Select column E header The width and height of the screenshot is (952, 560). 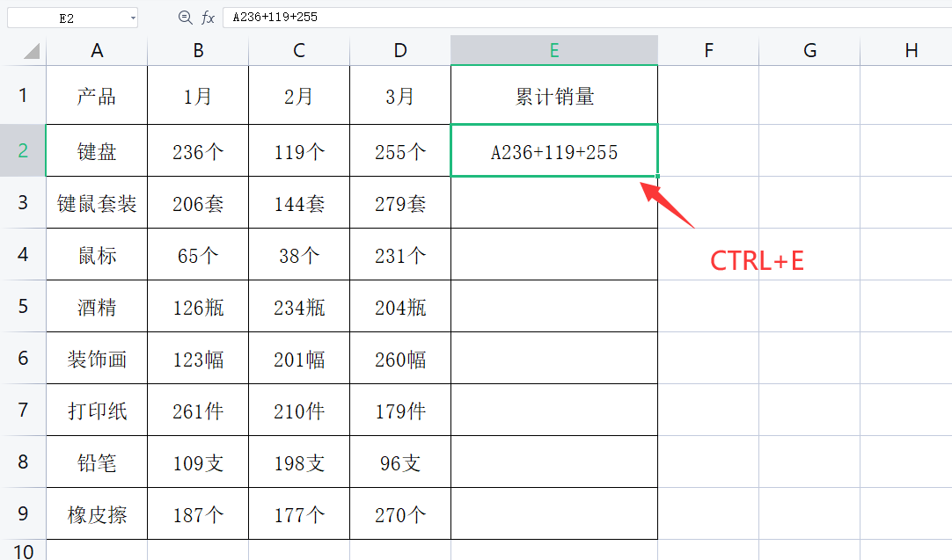tap(554, 51)
